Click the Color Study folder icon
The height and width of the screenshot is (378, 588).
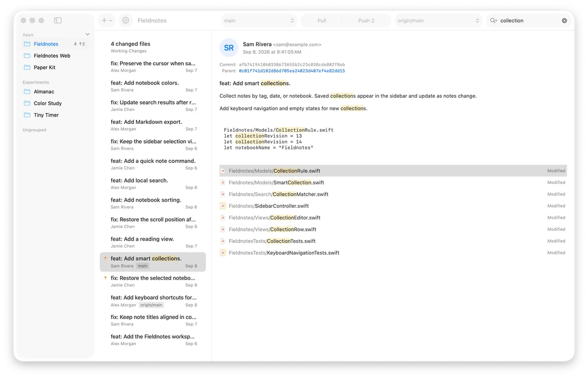(27, 103)
